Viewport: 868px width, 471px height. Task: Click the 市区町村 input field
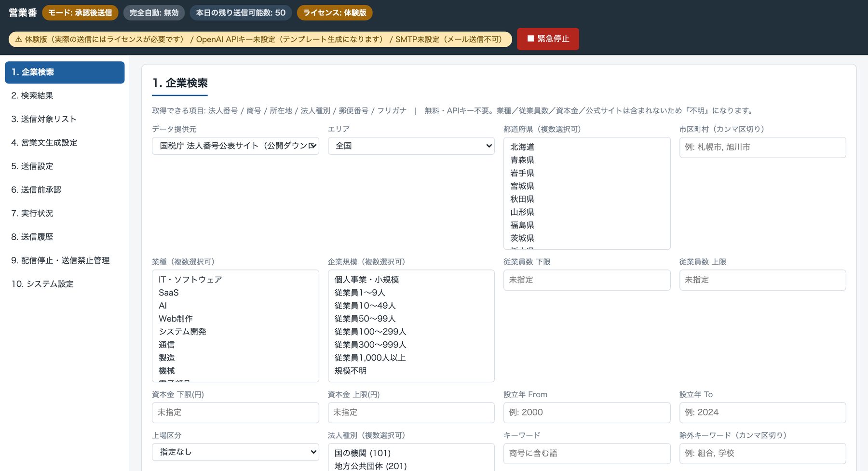(762, 148)
